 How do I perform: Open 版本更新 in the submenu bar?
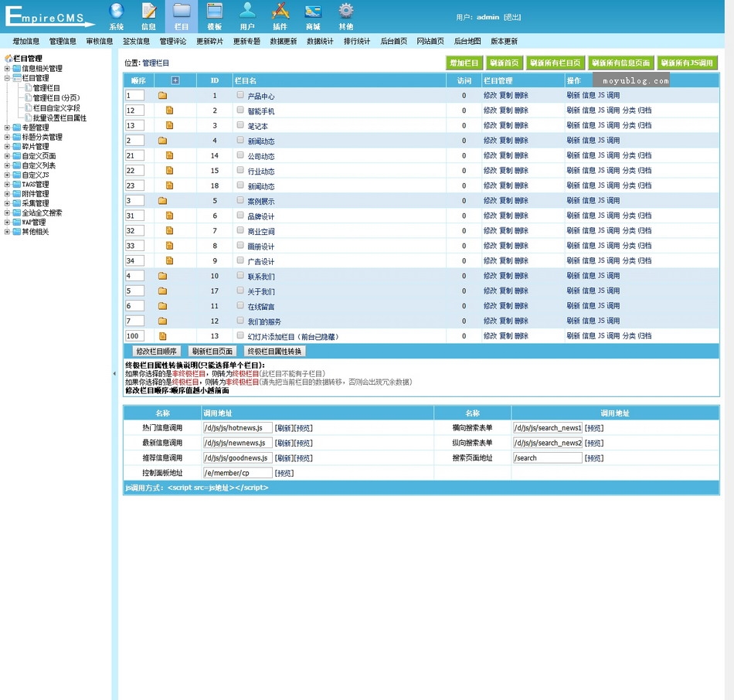click(x=505, y=41)
